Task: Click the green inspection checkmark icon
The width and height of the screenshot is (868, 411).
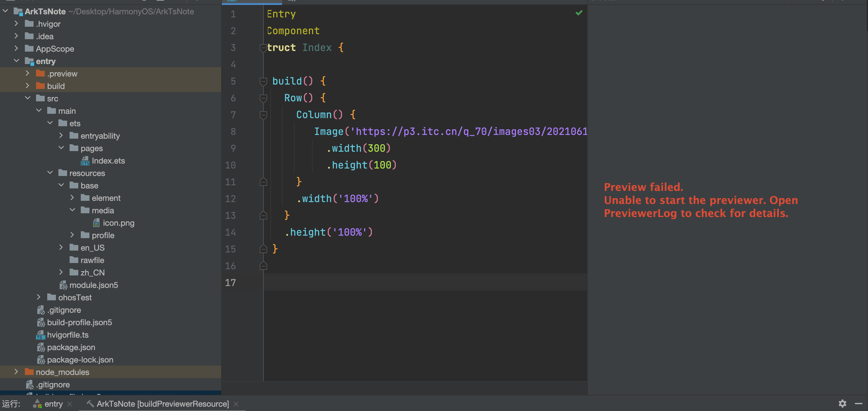Action: 578,13
